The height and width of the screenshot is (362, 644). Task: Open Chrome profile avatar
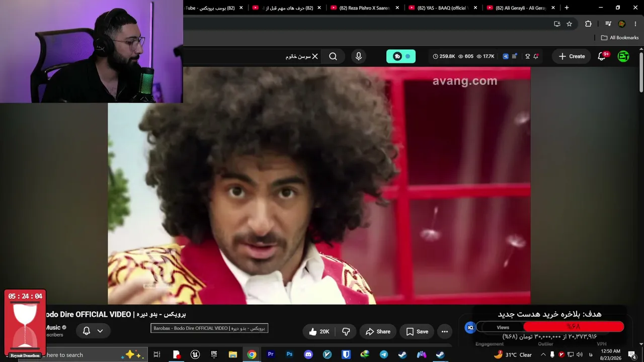(622, 24)
